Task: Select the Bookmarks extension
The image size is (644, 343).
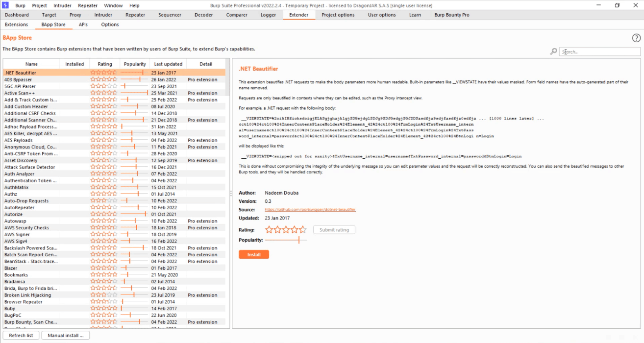Action: point(114,275)
